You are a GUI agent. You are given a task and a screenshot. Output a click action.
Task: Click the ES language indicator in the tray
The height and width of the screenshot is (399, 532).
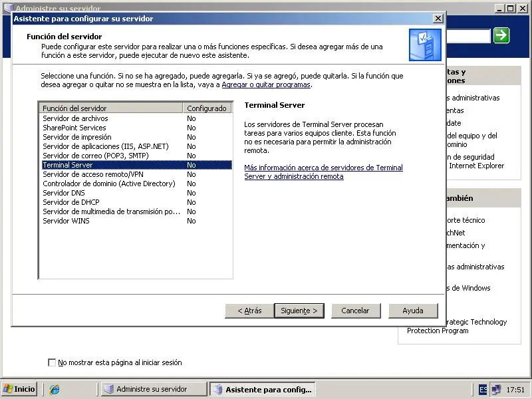click(483, 389)
